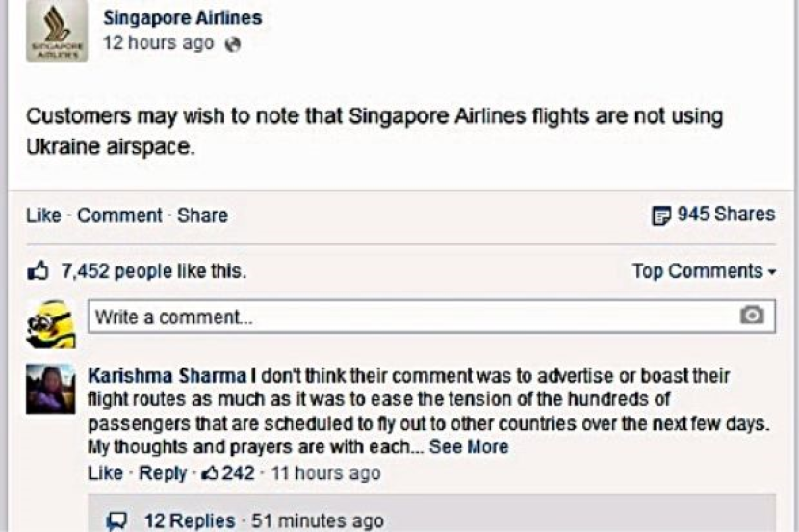Like the Singapore Airlines post
This screenshot has height=532, width=799.
click(x=43, y=215)
